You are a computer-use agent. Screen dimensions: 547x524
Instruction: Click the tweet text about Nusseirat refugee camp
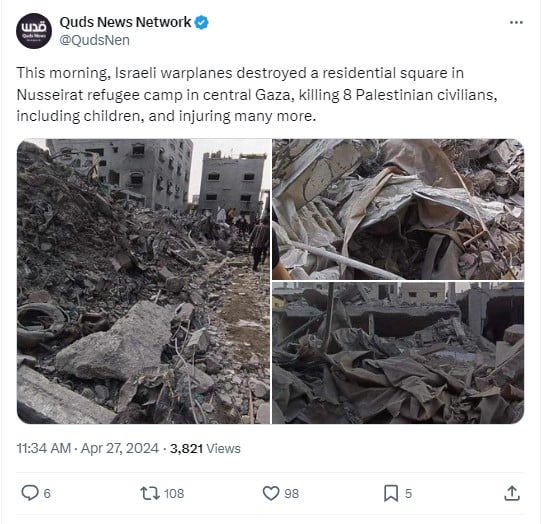pyautogui.click(x=257, y=95)
